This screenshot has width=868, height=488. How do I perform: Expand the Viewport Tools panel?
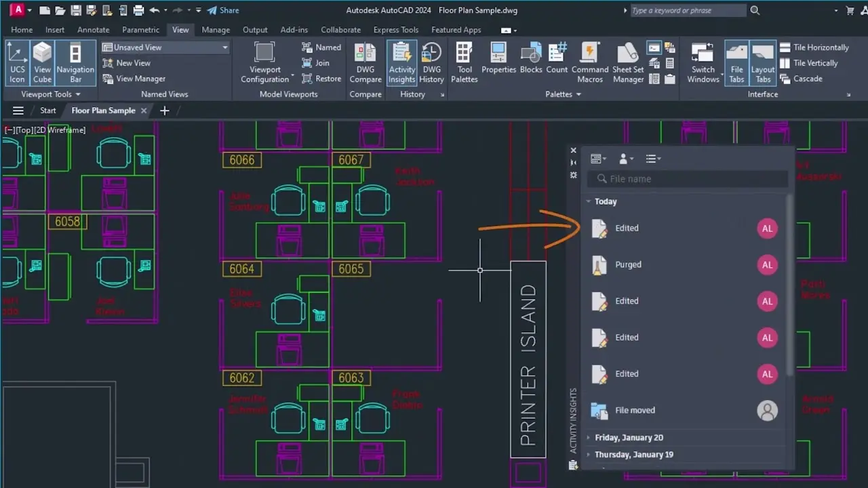51,94
